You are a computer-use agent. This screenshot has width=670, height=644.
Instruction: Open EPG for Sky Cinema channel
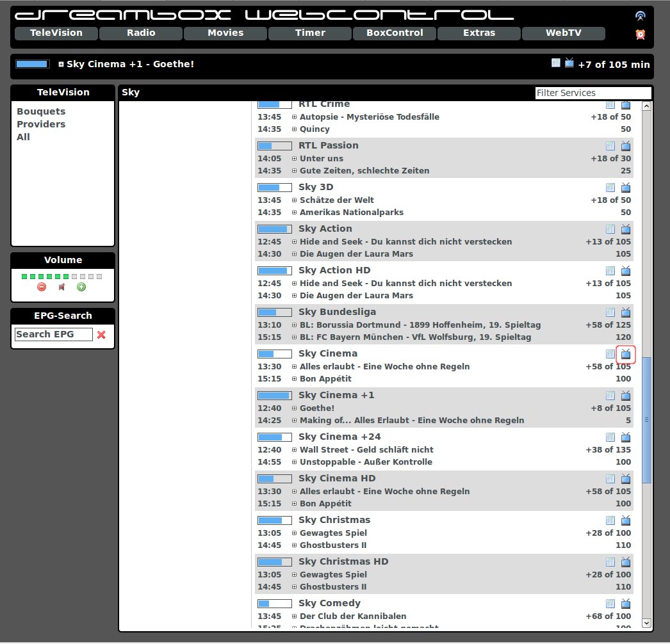click(x=610, y=354)
